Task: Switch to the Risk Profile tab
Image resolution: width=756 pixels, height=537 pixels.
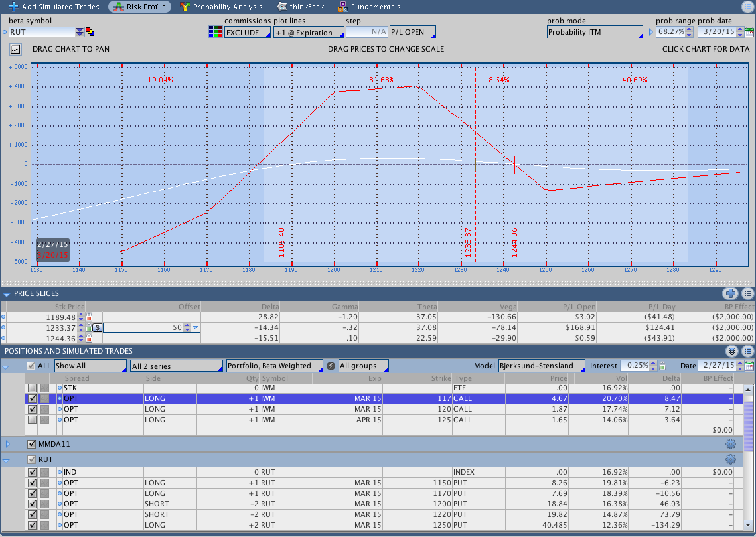Action: 140,7
